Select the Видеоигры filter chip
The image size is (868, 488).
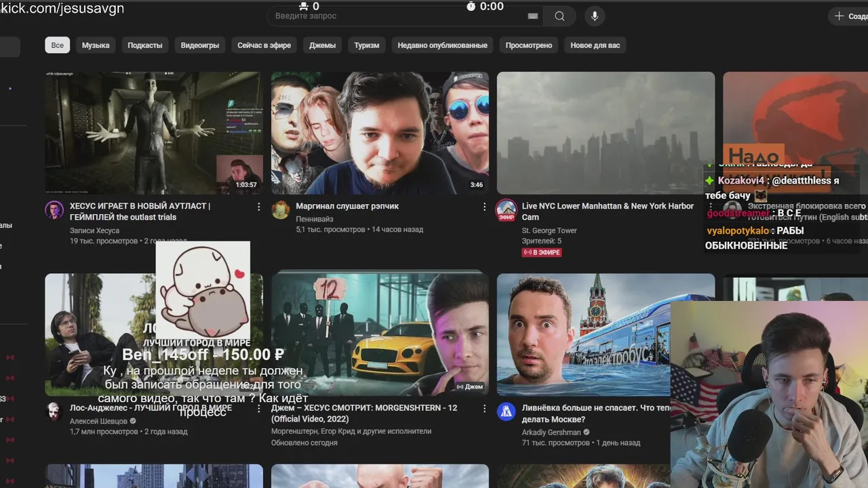pyautogui.click(x=200, y=45)
